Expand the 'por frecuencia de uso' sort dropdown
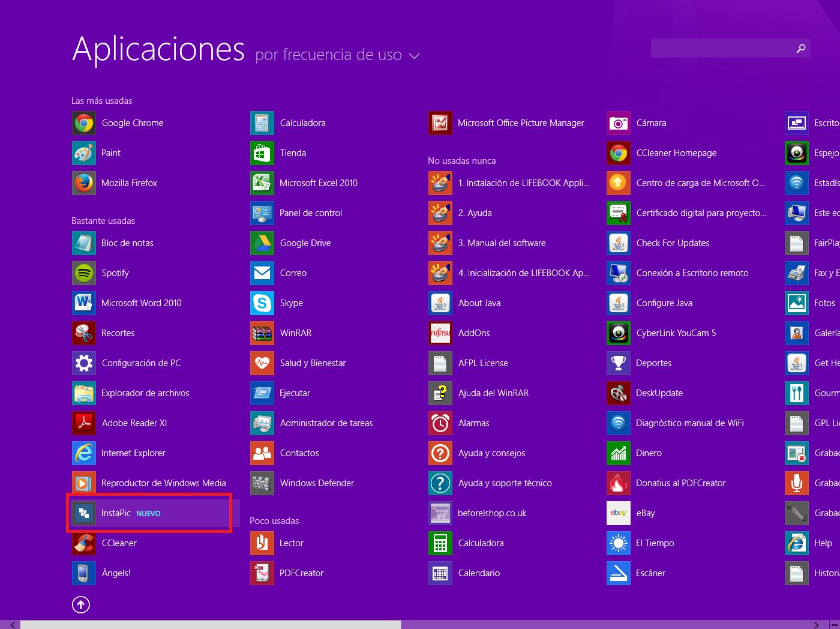The height and width of the screenshot is (629, 840). [x=328, y=55]
